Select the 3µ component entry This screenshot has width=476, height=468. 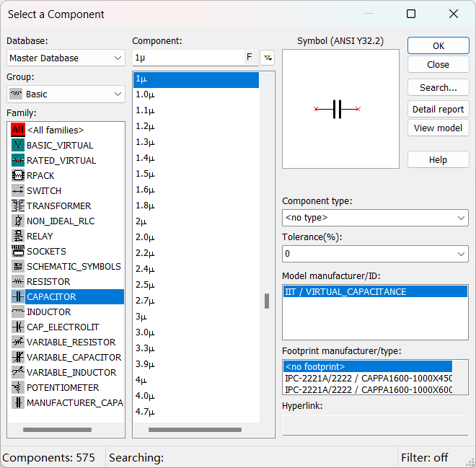[196, 317]
